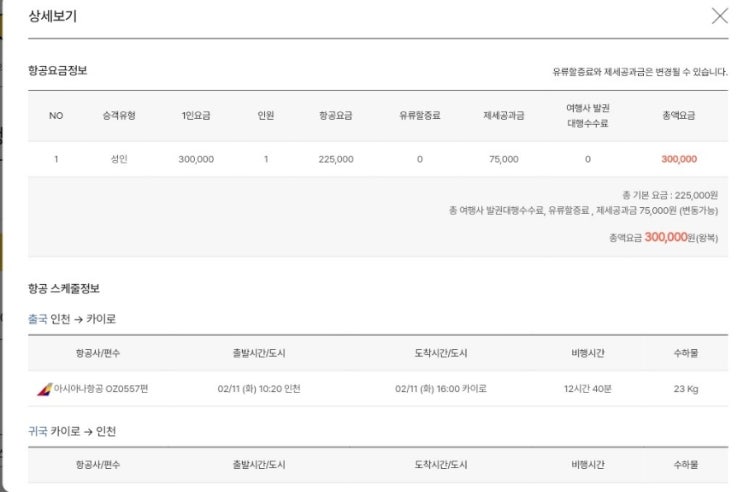The height and width of the screenshot is (492, 743).
Task: Click the 23 Kg baggage allowance
Action: tap(685, 388)
